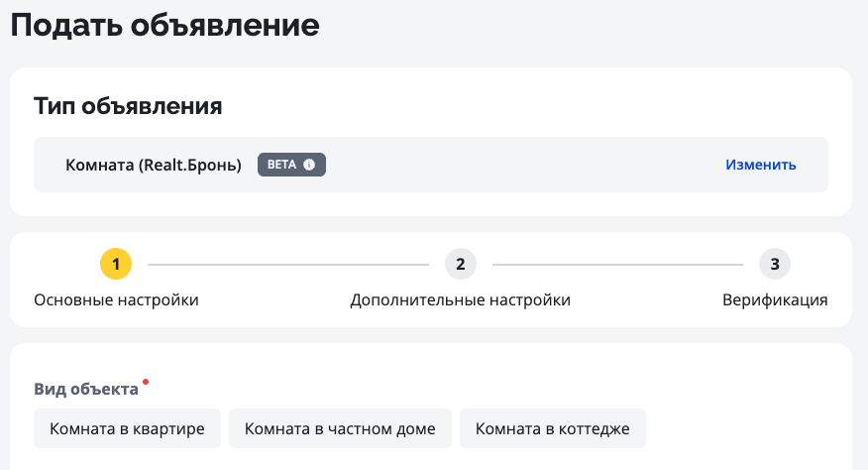This screenshot has width=868, height=470.
Task: Switch to Дополнительные настройки step
Action: coord(460,299)
